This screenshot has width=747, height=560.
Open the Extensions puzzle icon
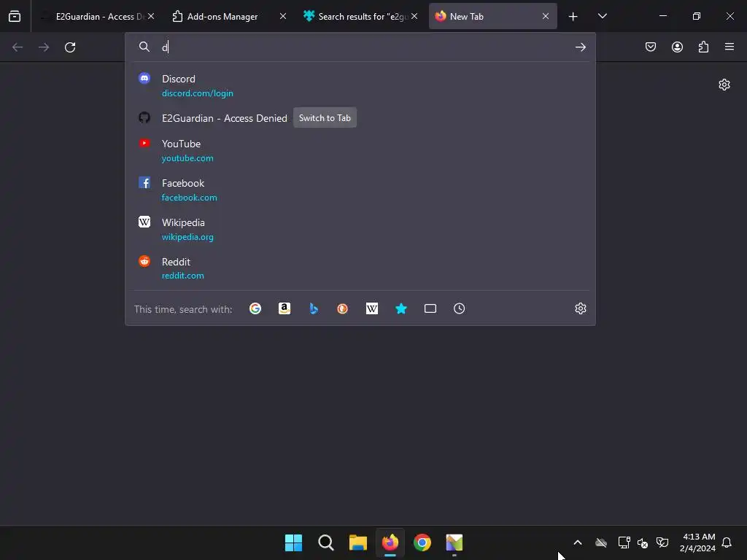tap(703, 47)
